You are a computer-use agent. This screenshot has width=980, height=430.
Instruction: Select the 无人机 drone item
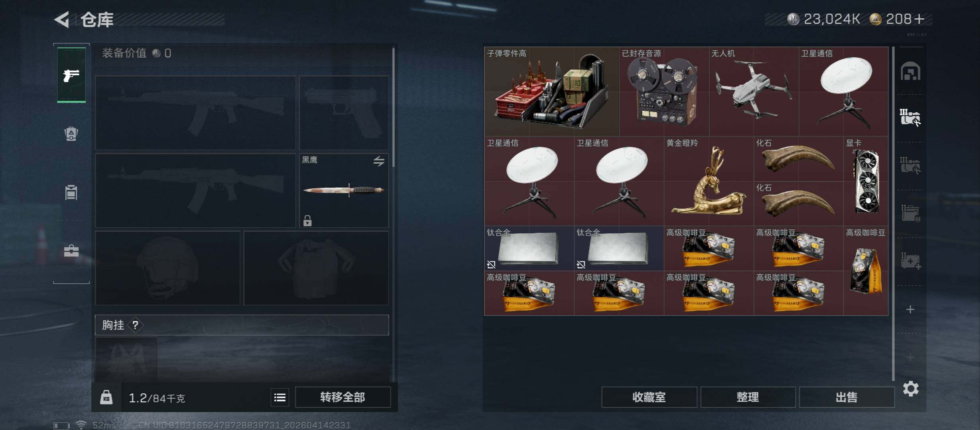[x=754, y=92]
